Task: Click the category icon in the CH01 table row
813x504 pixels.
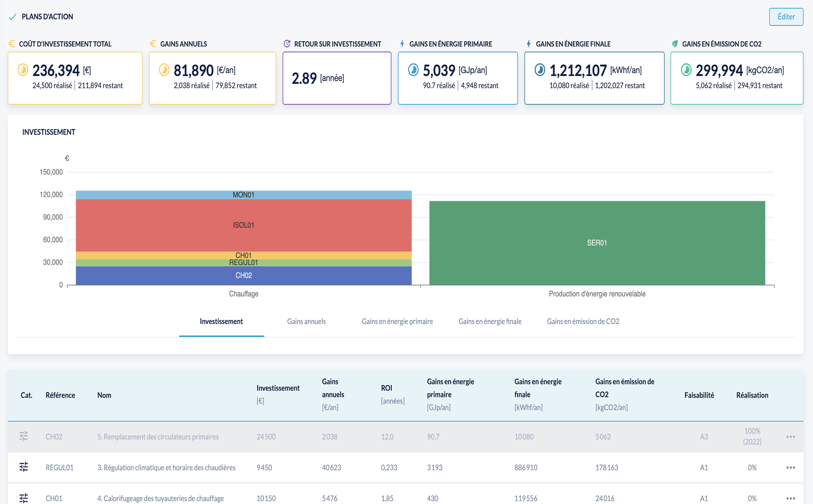Action: [x=24, y=498]
